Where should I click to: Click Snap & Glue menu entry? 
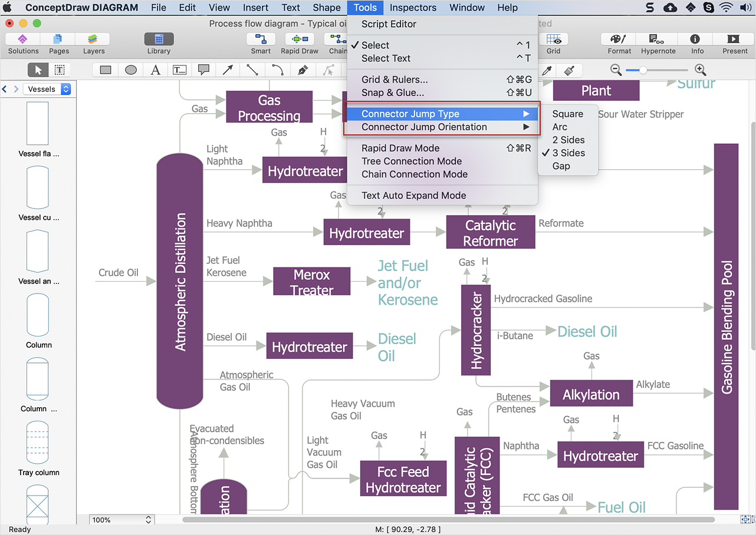click(392, 93)
